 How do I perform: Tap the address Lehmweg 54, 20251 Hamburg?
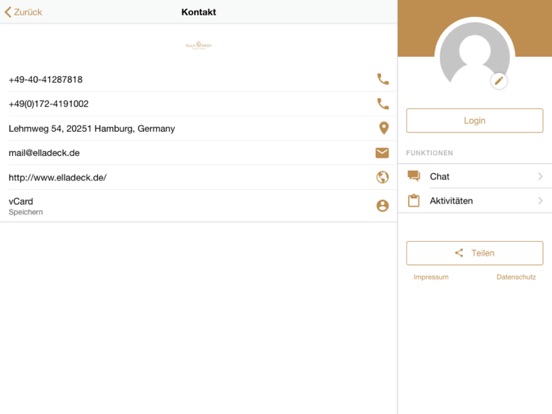click(92, 128)
